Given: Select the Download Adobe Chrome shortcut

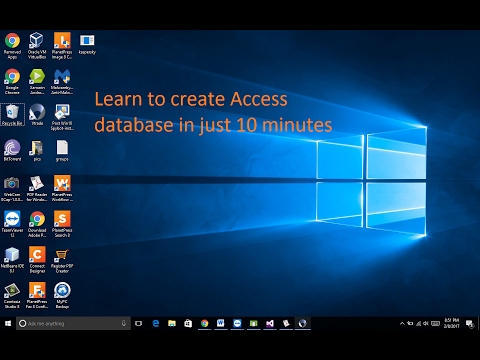Looking at the screenshot, I should pos(37,224).
